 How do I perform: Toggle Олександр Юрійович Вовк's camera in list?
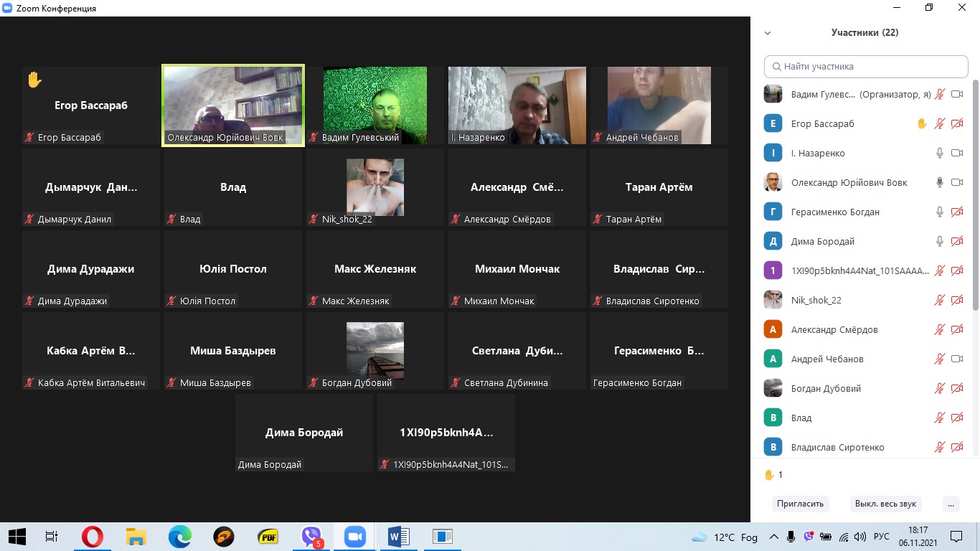coord(957,182)
